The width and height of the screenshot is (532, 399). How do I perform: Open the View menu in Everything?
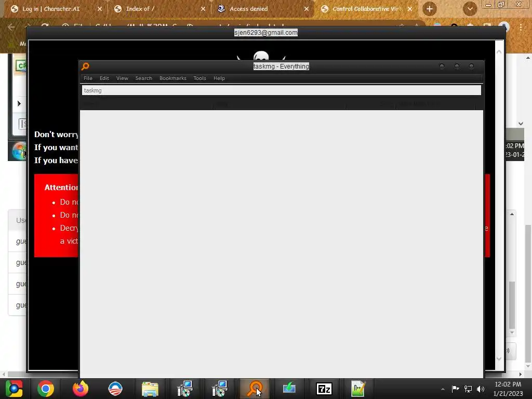click(122, 78)
